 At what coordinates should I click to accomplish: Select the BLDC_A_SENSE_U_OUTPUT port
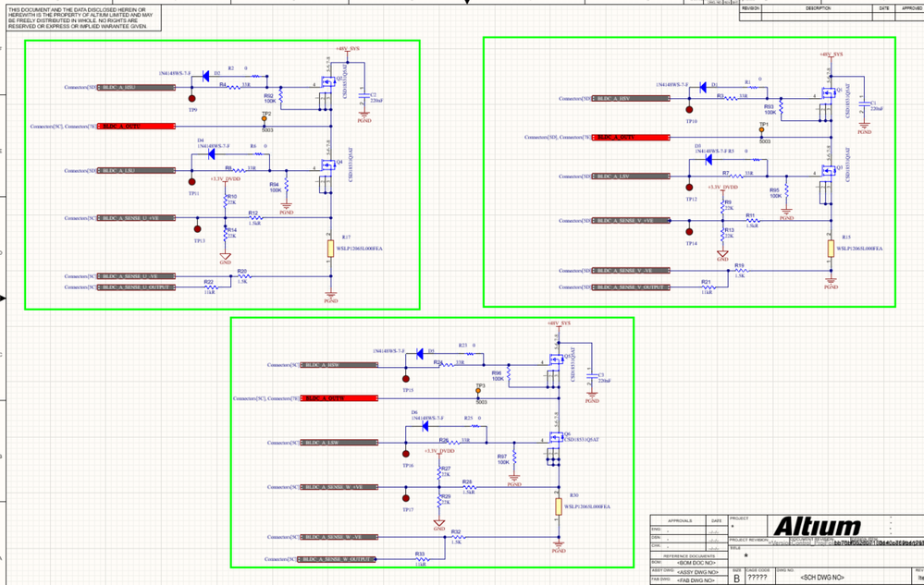pyautogui.click(x=136, y=287)
